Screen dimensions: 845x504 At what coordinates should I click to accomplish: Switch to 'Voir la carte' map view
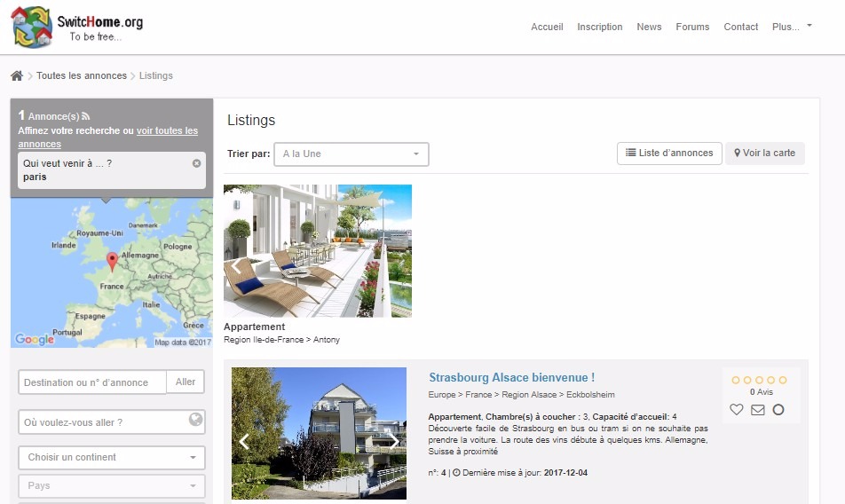(x=764, y=154)
